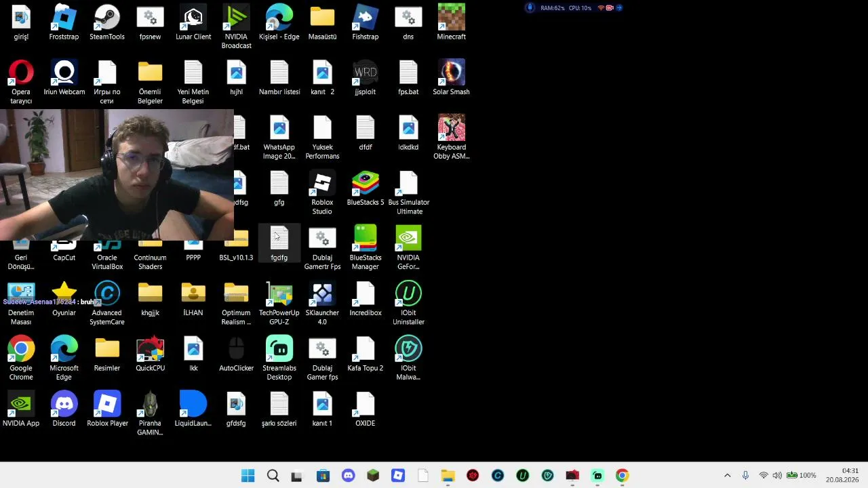Open the Microsoft Edge desktop shortcut
868x488 pixels.
pyautogui.click(x=64, y=359)
